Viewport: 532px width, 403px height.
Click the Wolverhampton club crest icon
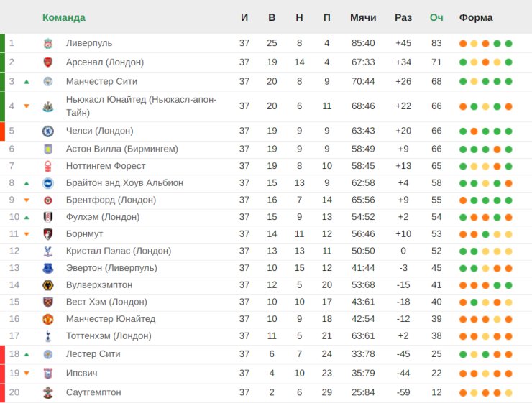pos(48,285)
